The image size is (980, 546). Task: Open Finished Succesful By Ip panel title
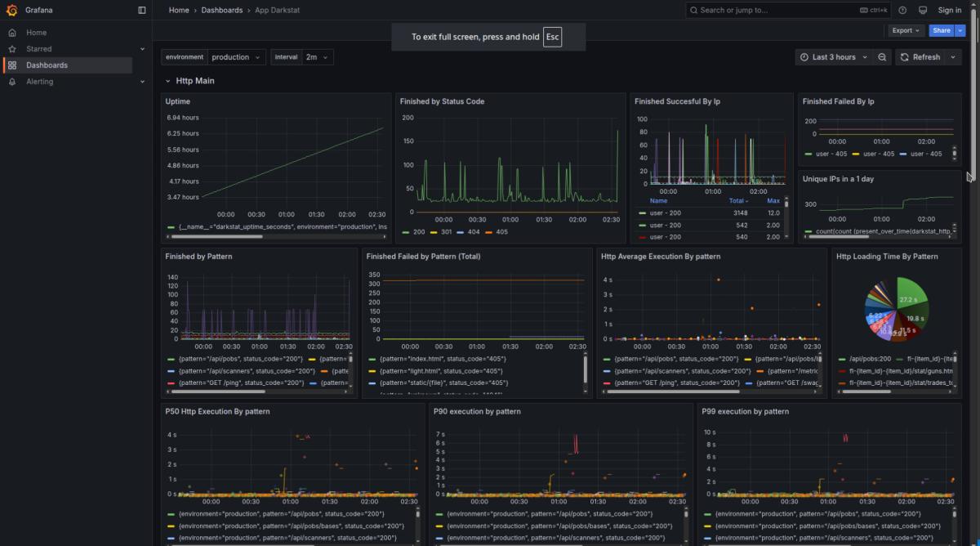677,101
